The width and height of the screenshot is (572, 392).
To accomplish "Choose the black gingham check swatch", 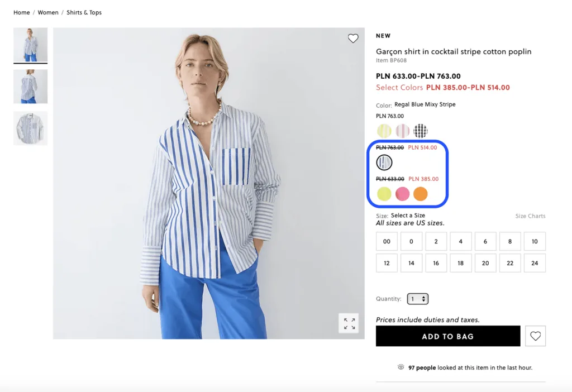I will coord(420,131).
